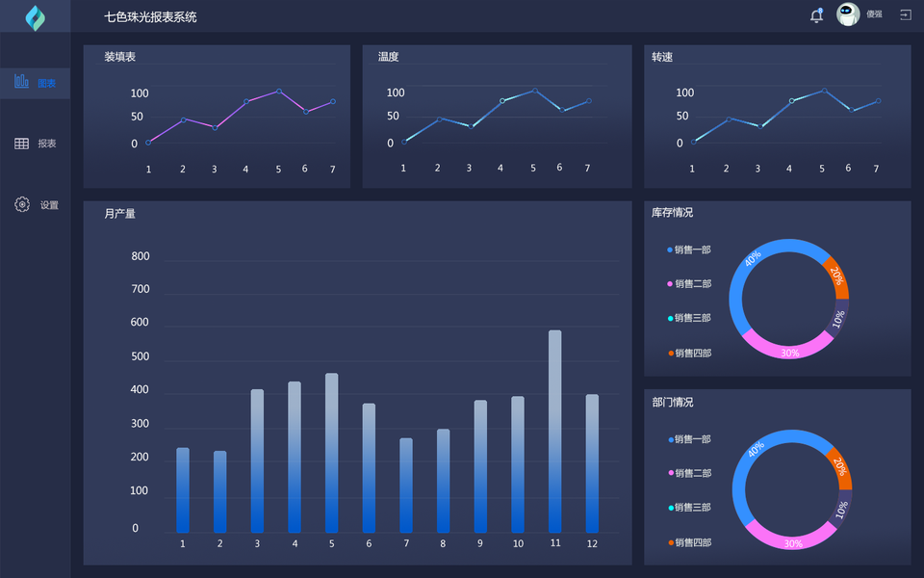Click the data point at 6 in 转速
This screenshot has height=578, width=924.
[851, 110]
